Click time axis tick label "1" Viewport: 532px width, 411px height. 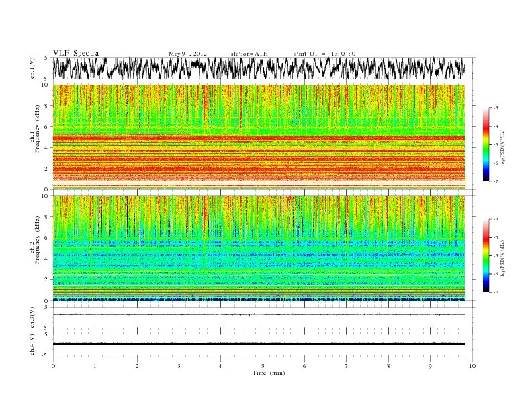point(95,366)
